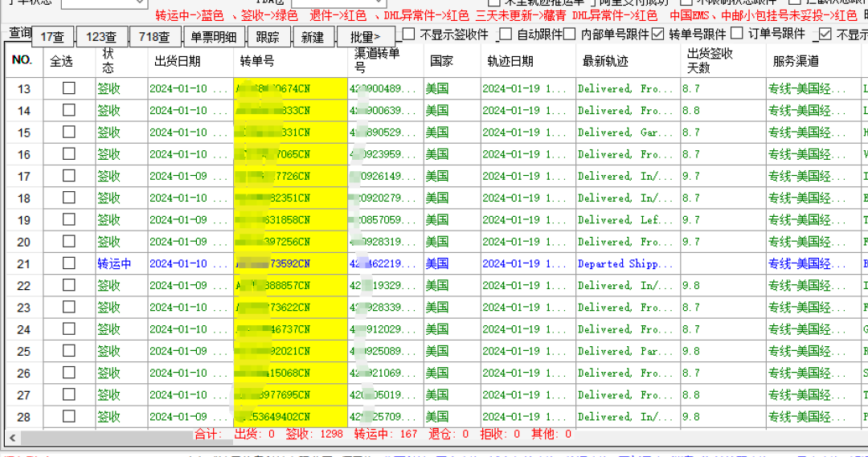Click row 16 出货日期 2024-01-10 cell
The image size is (868, 457).
(189, 154)
